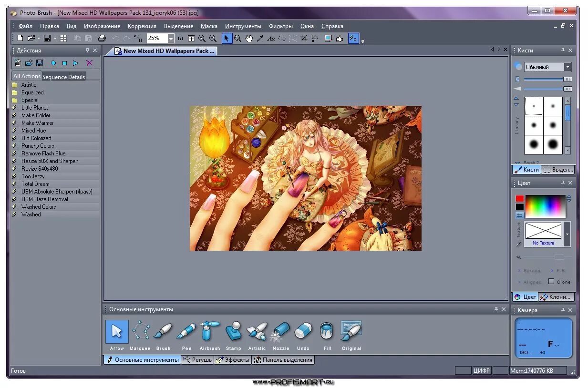
Task: Open the Обычный brush mode dropdown
Action: coord(567,67)
